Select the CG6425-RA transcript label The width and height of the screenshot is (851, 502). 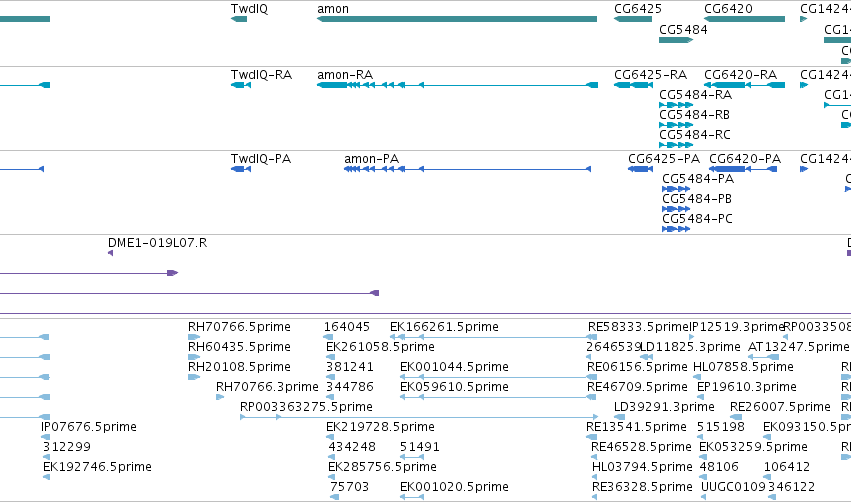pos(650,74)
